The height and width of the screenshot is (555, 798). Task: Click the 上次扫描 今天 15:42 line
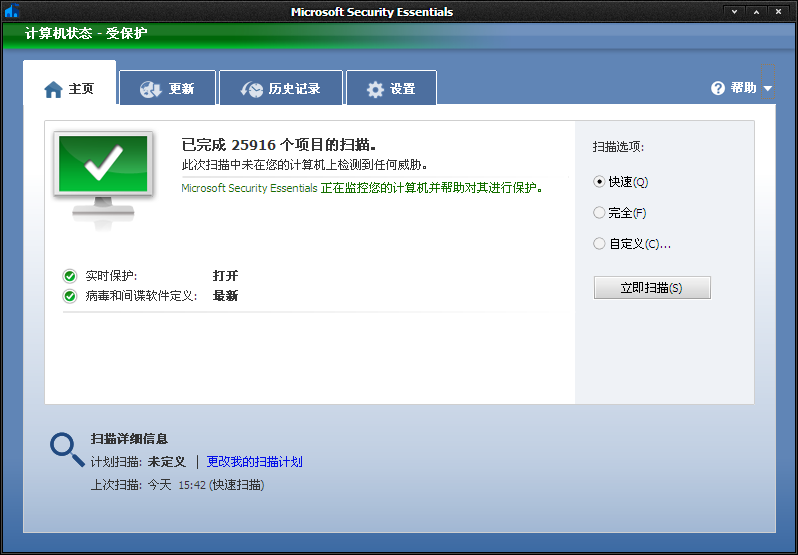pos(177,485)
